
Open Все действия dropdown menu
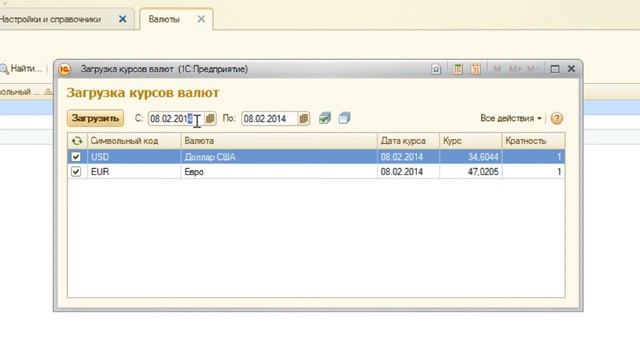coord(511,118)
